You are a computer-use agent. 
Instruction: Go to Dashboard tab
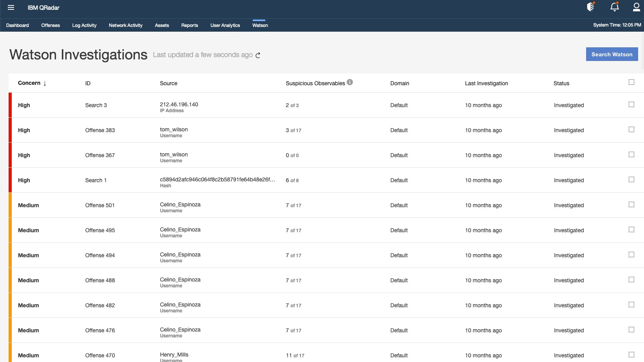coord(18,25)
